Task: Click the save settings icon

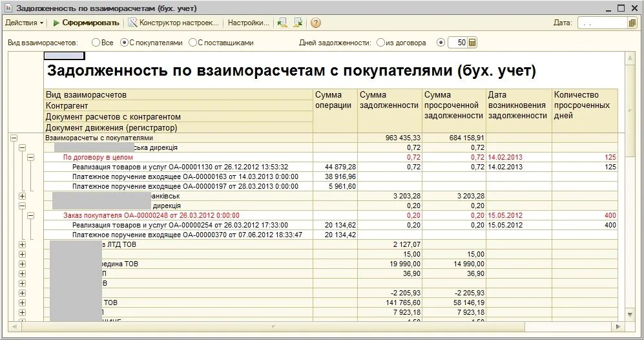Action: (298, 23)
